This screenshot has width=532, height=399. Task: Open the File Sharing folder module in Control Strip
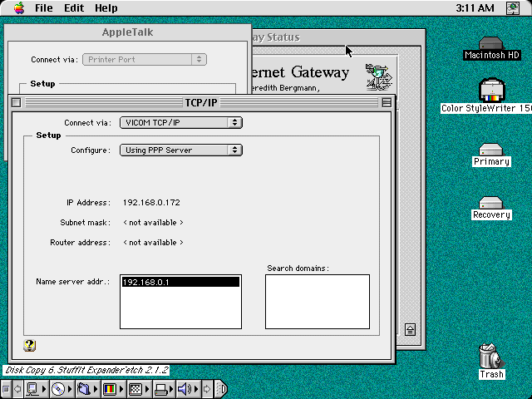tap(86, 389)
